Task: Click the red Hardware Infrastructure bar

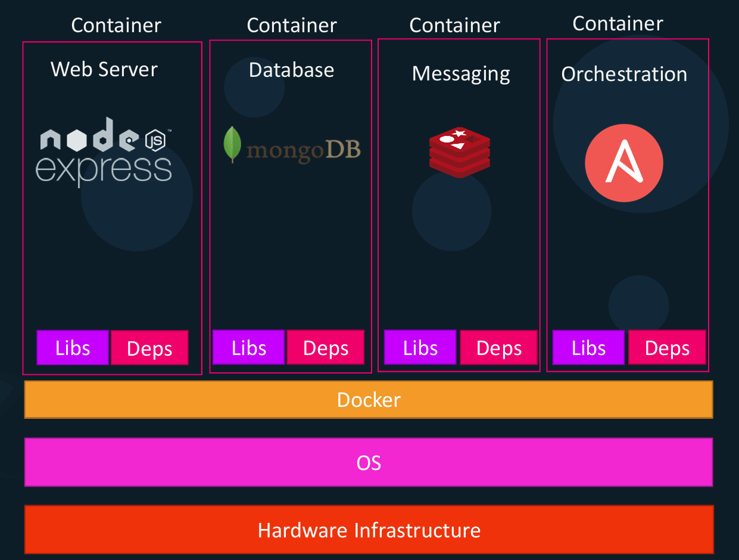Action: pyautogui.click(x=369, y=530)
